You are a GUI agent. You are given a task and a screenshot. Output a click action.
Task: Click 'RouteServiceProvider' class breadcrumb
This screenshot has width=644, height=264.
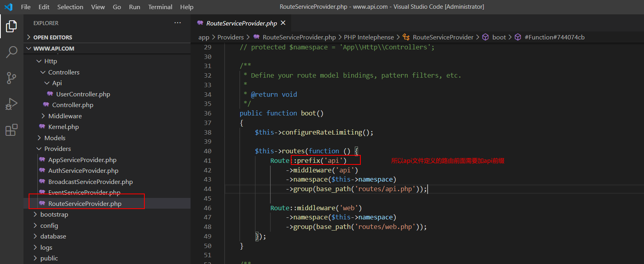443,37
